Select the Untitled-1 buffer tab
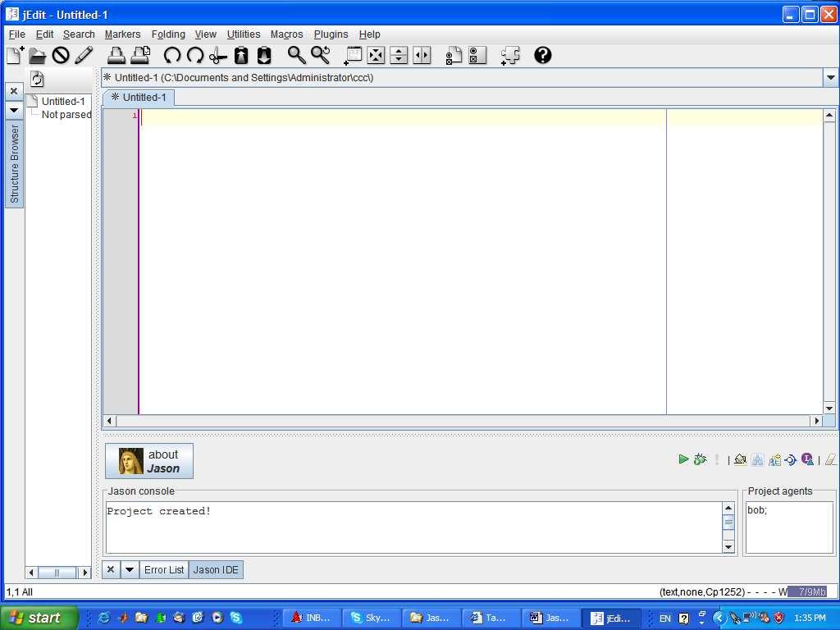The image size is (840, 630). (x=139, y=98)
